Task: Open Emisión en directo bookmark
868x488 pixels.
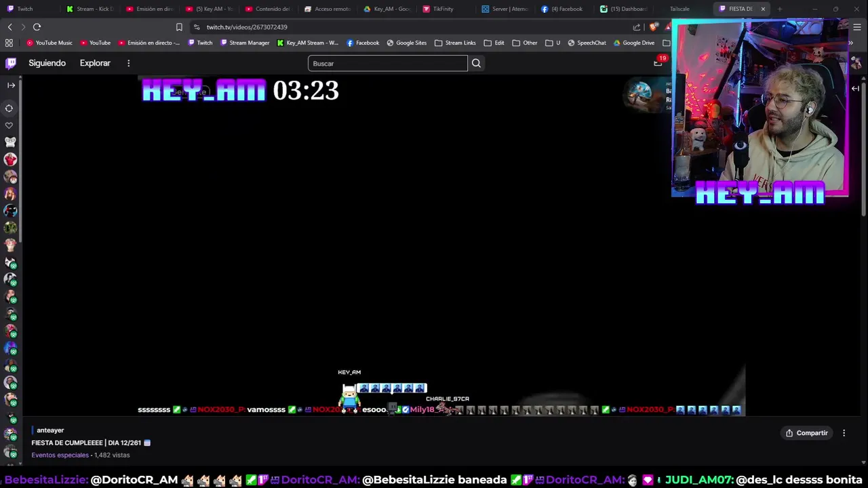Action: (x=149, y=43)
